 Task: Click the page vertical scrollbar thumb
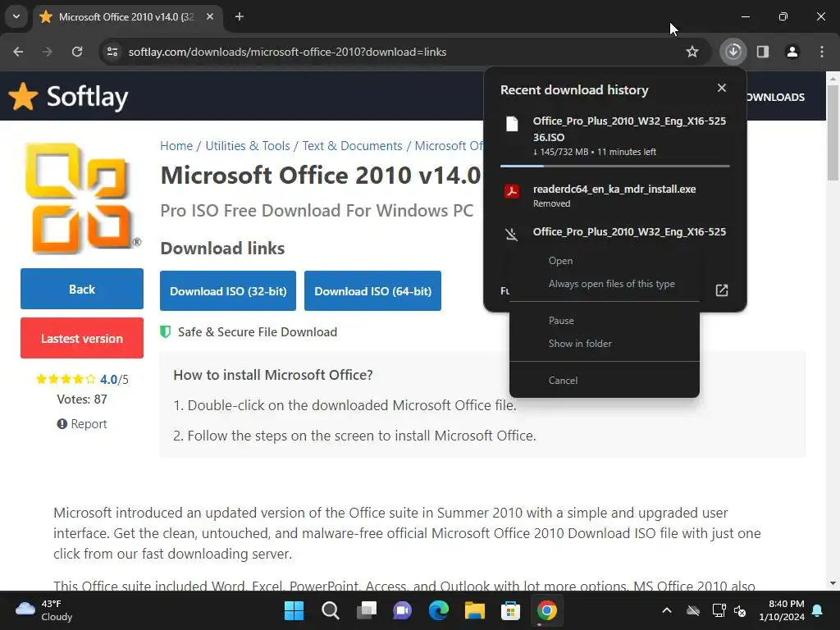coord(833,132)
